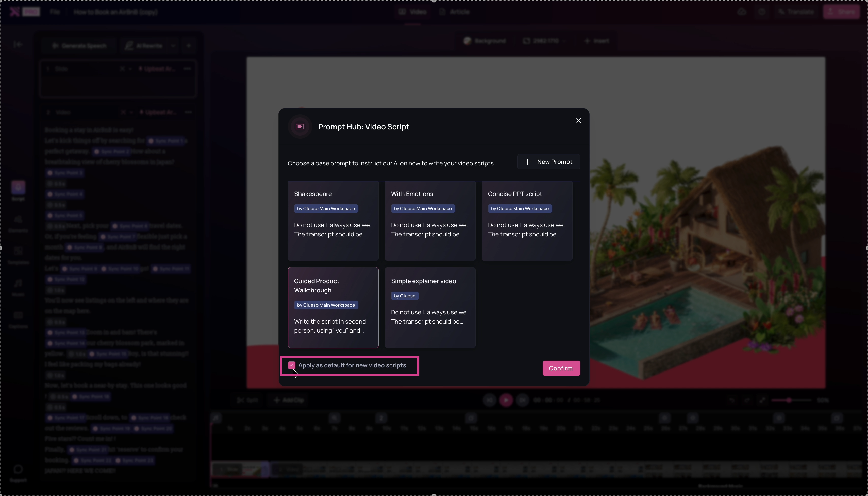Select the Split tool in the timeline toolbar

point(248,400)
